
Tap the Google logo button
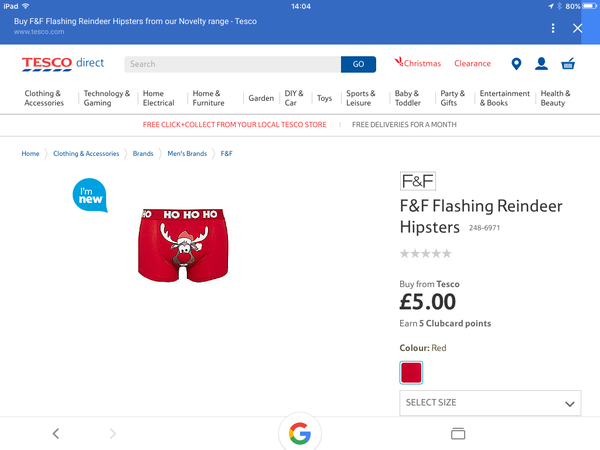(300, 433)
